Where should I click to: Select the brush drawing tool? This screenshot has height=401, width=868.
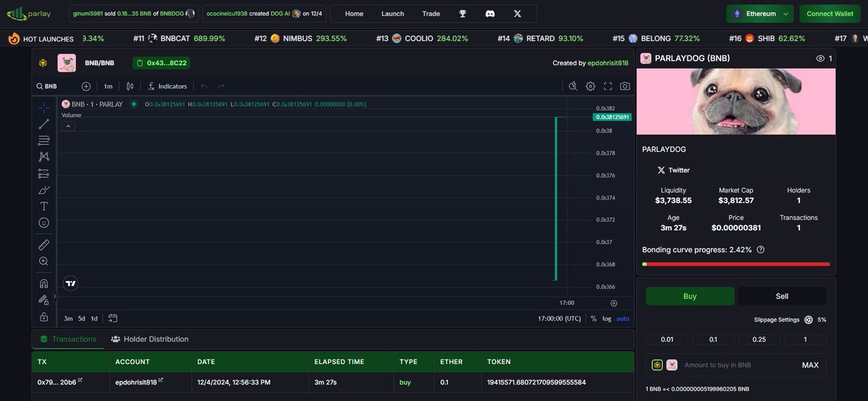pos(44,190)
